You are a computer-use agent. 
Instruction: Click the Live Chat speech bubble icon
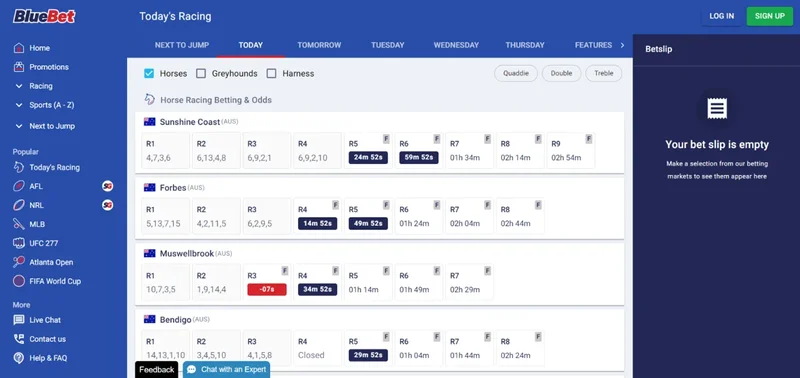19,320
